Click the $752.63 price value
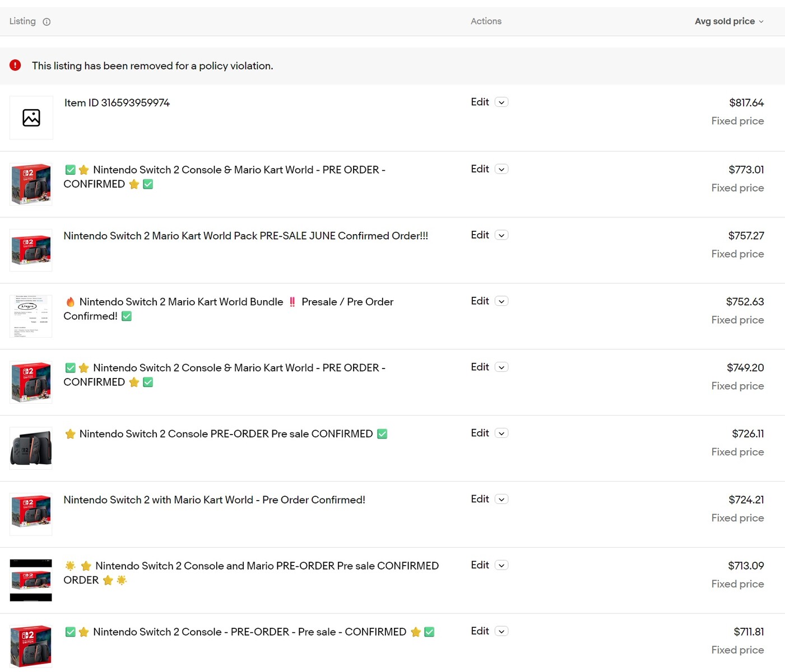Screen dimensions: 785x672 [745, 302]
